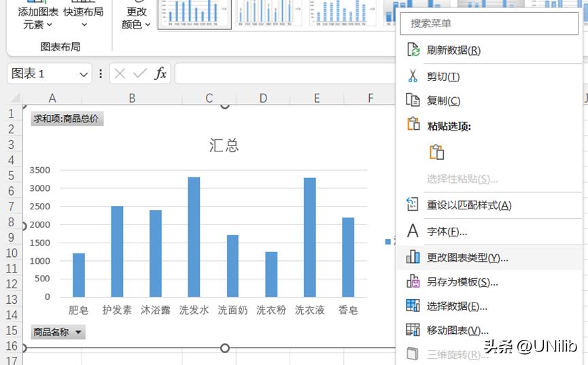
Task: Click the blue legend marker beside the chart
Action: (x=387, y=242)
